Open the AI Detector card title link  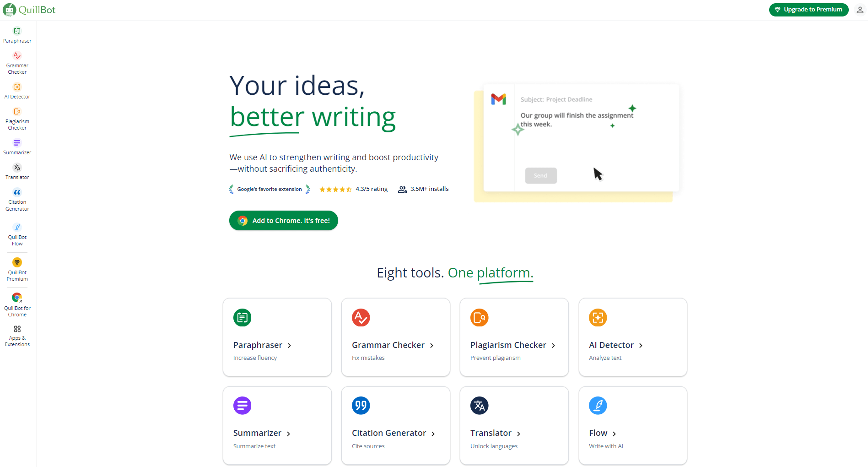611,345
